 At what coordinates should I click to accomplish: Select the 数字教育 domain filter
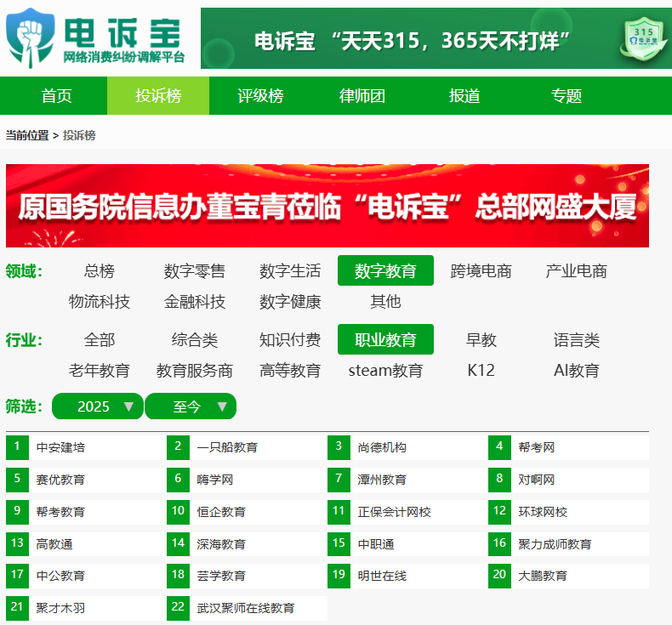coord(385,270)
